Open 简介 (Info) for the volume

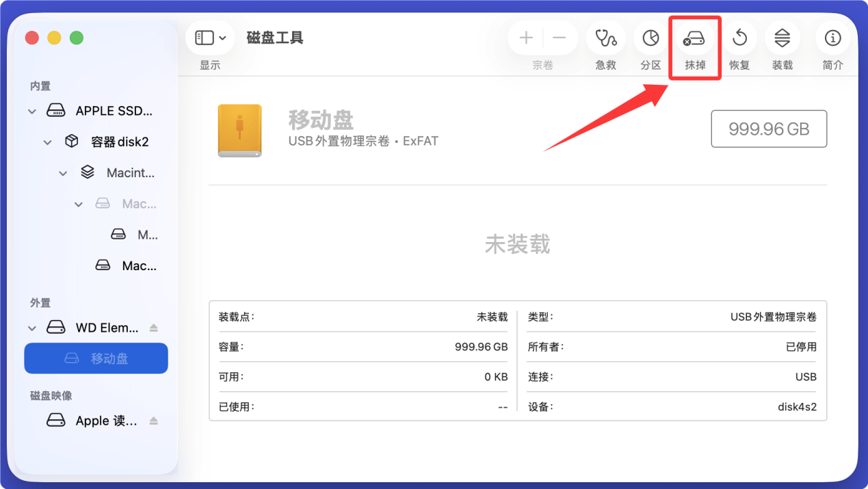click(x=832, y=38)
